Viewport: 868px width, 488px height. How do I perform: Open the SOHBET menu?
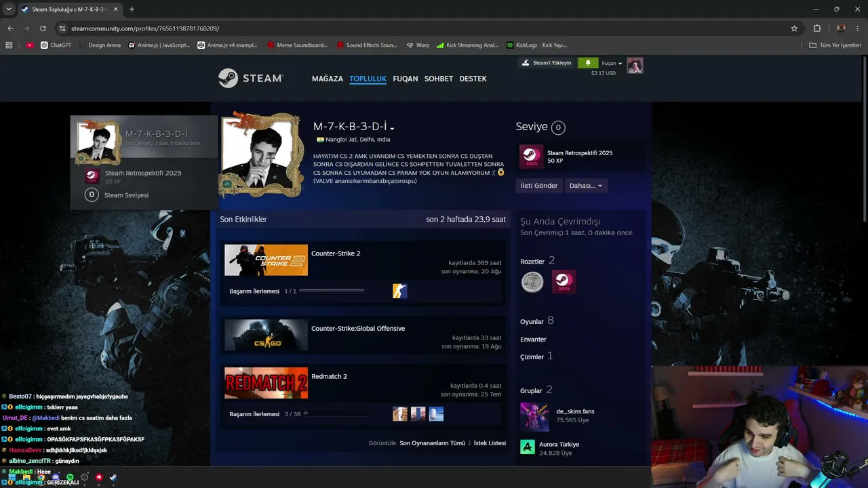pos(439,79)
